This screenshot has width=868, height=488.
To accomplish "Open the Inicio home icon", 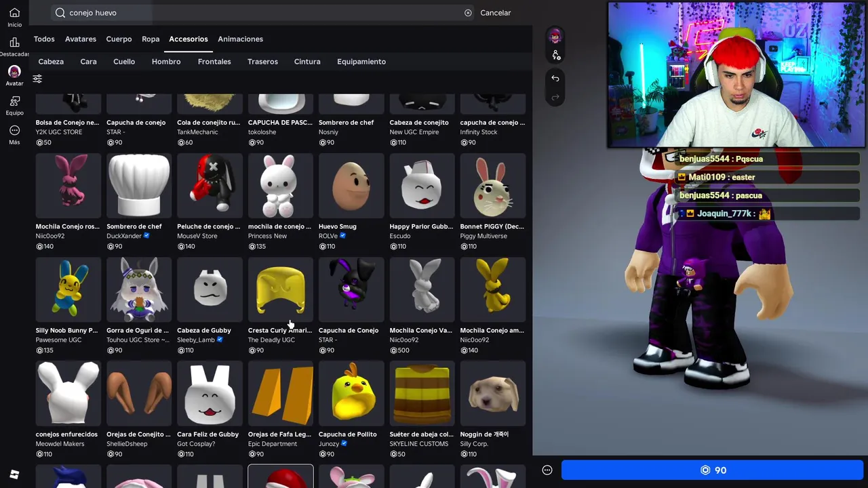I will 14,13.
